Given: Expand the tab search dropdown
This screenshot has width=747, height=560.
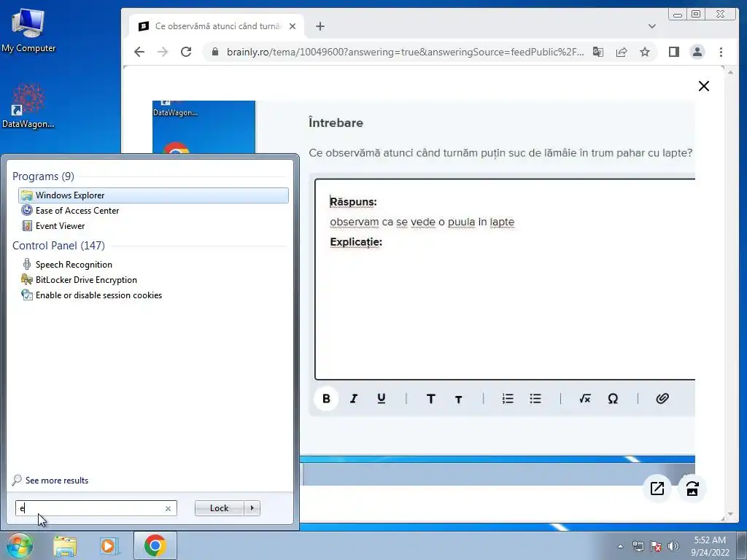Looking at the screenshot, I should tap(651, 26).
